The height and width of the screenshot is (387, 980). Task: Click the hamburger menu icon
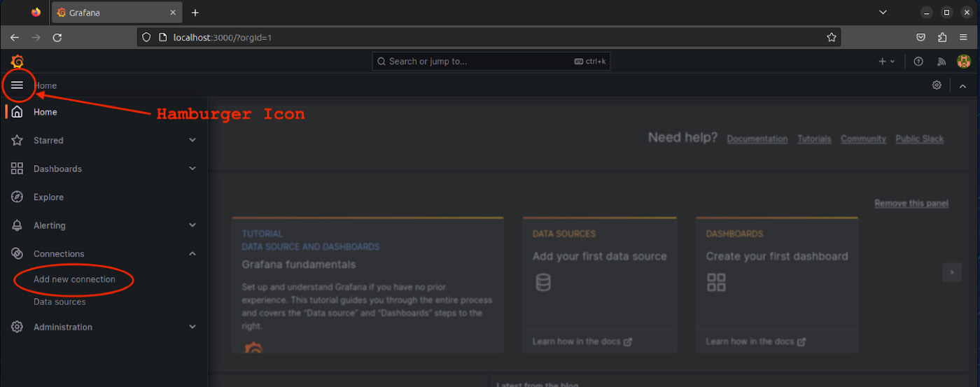(17, 85)
